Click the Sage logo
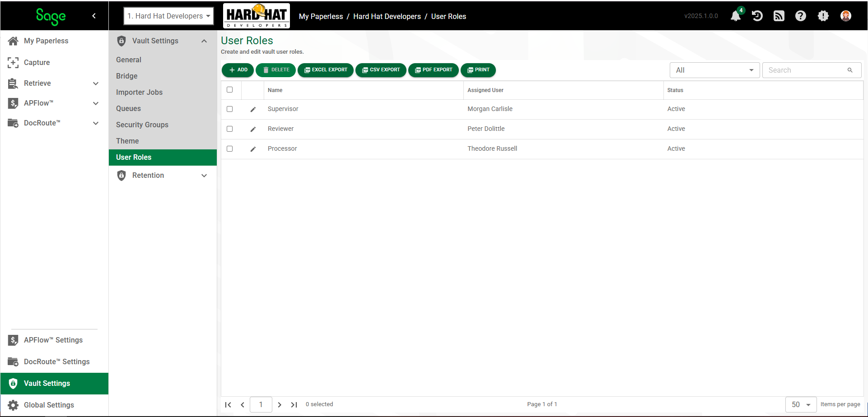The image size is (868, 417). coord(51,16)
